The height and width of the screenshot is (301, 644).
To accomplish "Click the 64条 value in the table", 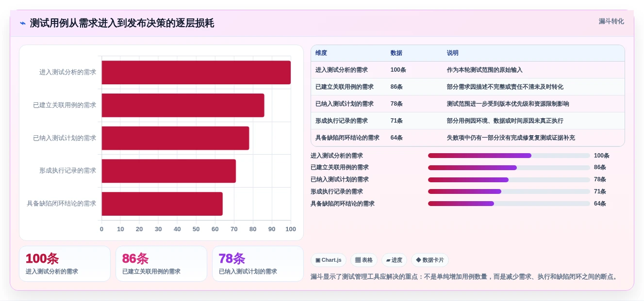I will coord(396,138).
